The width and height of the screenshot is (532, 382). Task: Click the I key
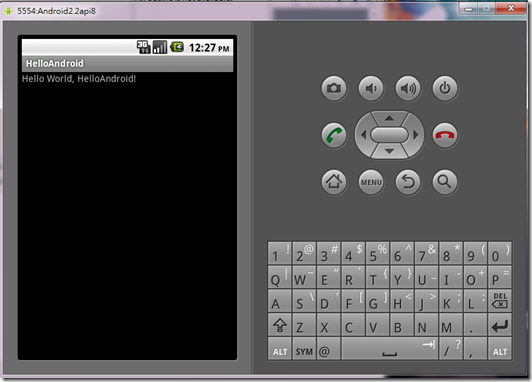[x=451, y=277]
